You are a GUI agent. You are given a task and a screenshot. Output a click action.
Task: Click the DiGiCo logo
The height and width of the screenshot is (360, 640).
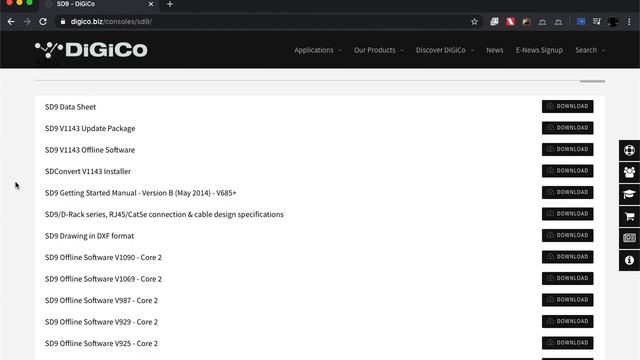[91, 50]
